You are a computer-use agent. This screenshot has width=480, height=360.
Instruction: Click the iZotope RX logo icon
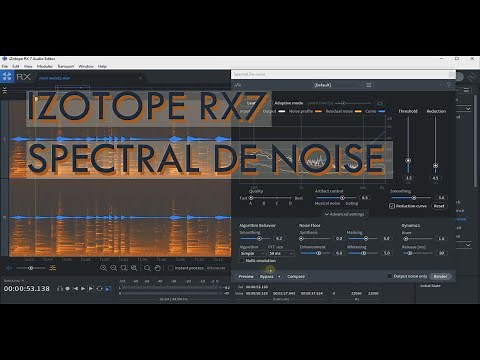click(x=7, y=77)
